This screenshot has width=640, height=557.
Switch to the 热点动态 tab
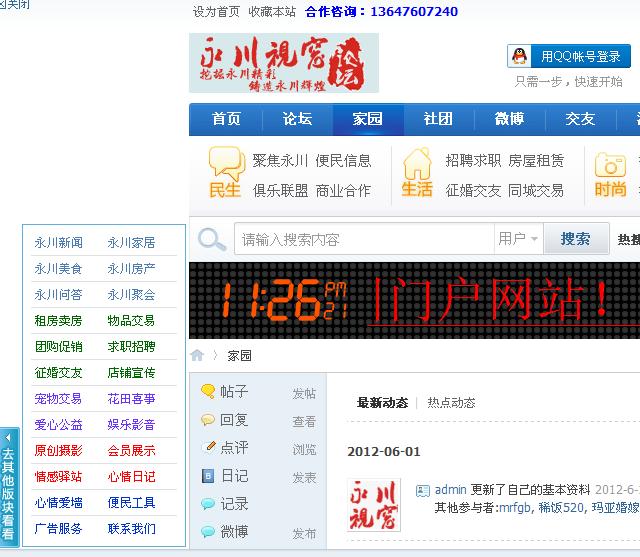click(x=451, y=403)
